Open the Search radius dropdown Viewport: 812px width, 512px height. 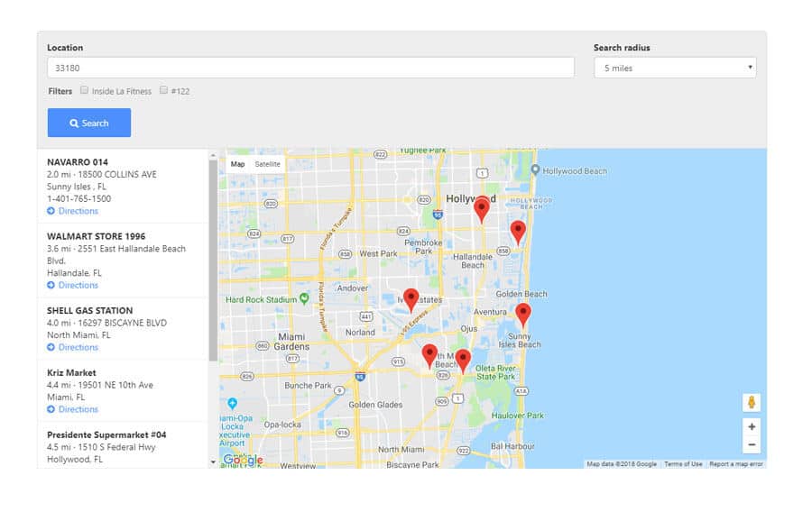click(x=674, y=68)
